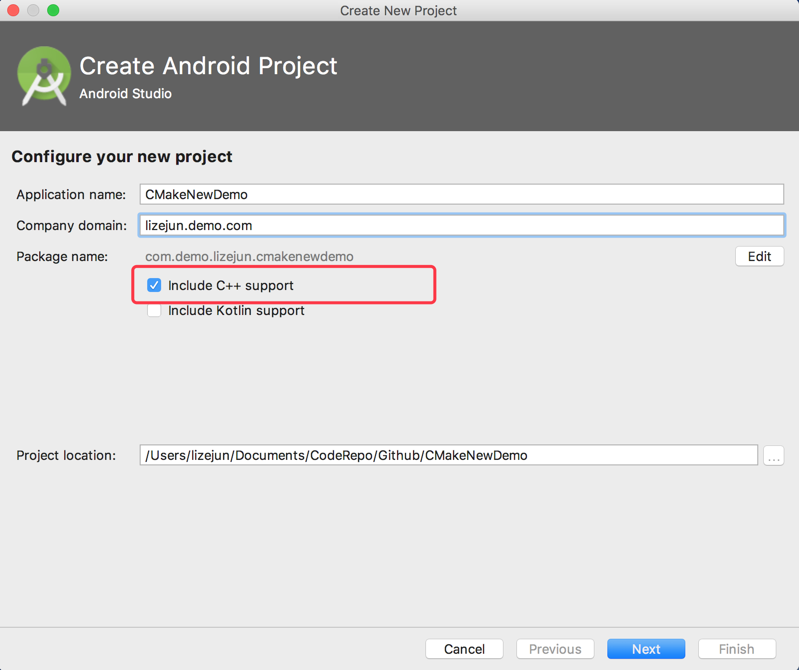The image size is (799, 670).
Task: Proceed with the Next button
Action: pyautogui.click(x=646, y=649)
